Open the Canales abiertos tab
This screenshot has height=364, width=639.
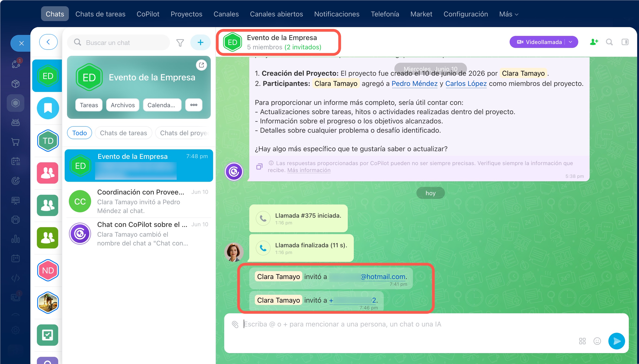276,14
